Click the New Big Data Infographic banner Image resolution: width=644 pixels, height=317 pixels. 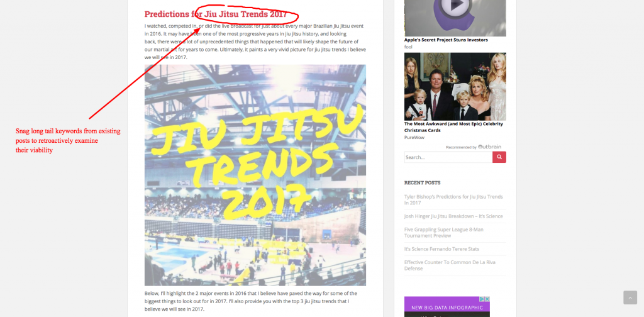tap(447, 307)
